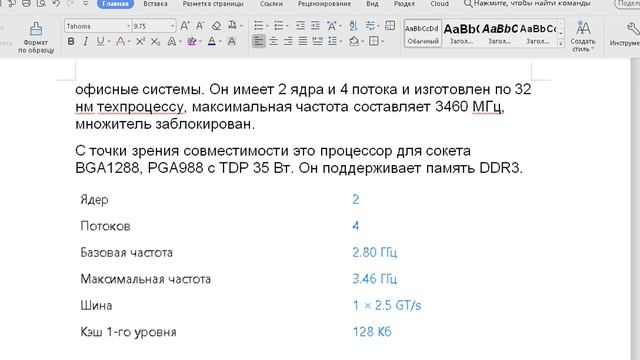The image size is (640, 360).
Task: Click the text highlight color swatch
Action: point(191,41)
